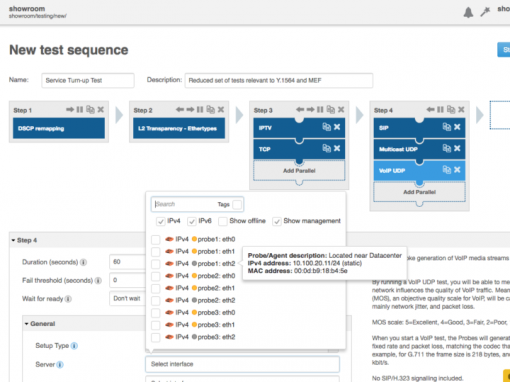Screen dimensions: 510x382
Task: Copy the IPTV test block
Action: [x=326, y=127]
